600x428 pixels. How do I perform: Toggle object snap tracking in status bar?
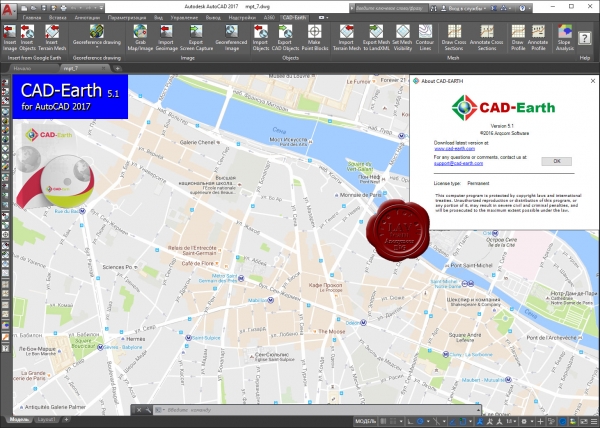point(452,421)
